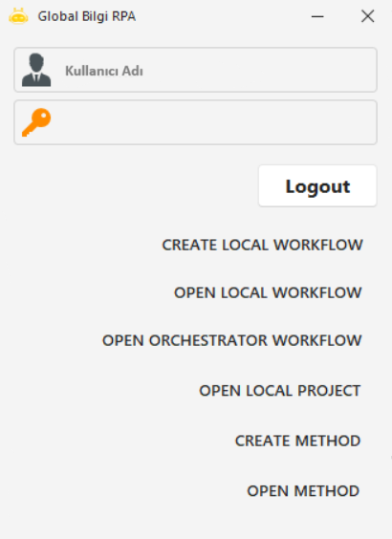Open an existing method

[303, 491]
